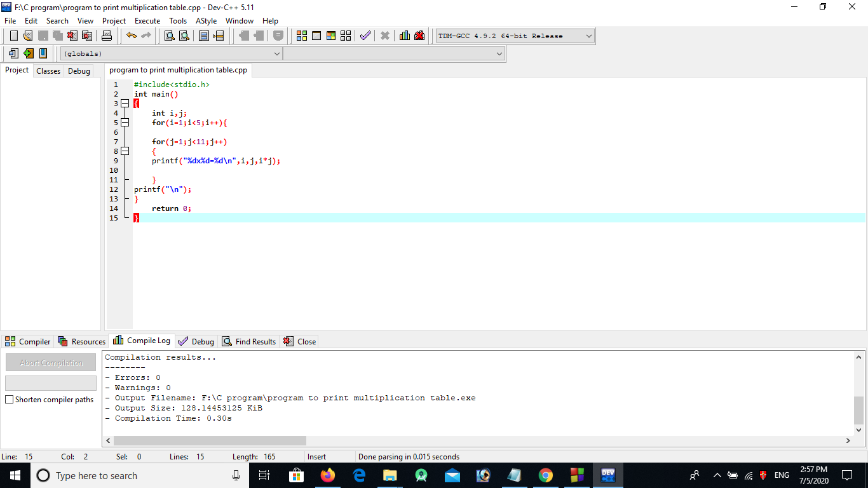Collapse the for-loop fold at line 5
Image resolution: width=868 pixels, height=488 pixels.
125,123
